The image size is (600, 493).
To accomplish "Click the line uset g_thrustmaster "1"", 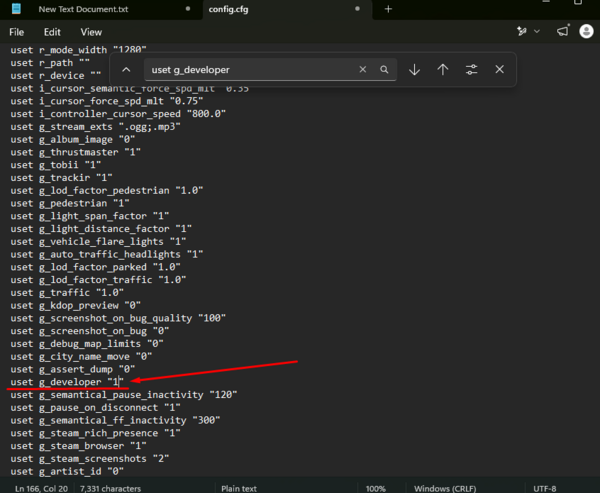I will (x=75, y=152).
